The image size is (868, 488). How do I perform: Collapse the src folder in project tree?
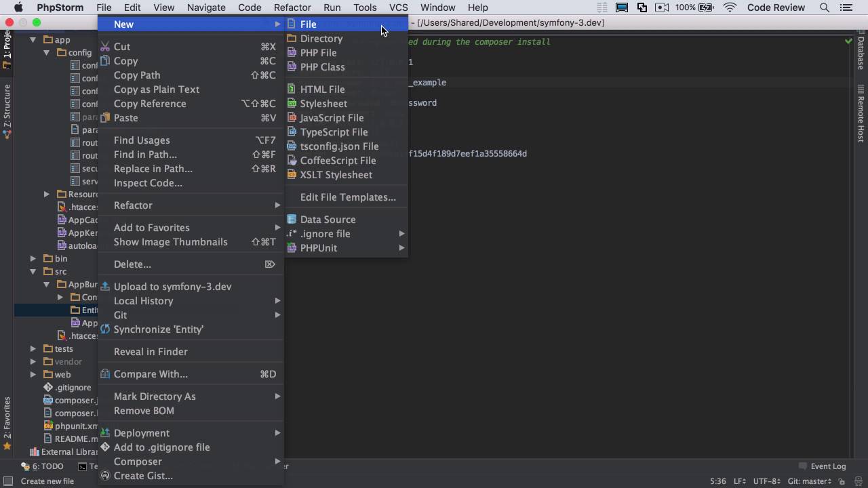[x=33, y=272]
